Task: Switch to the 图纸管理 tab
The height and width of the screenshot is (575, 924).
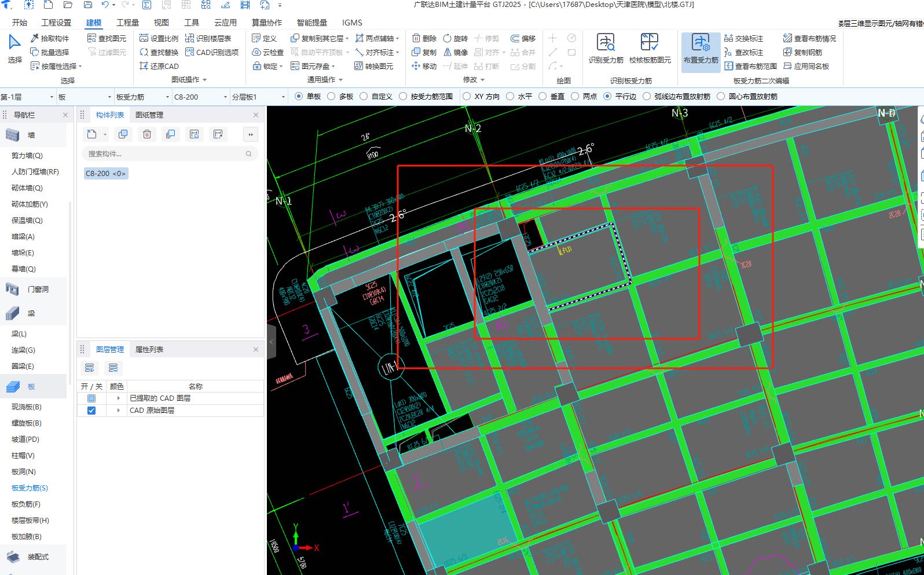Action: coord(149,115)
